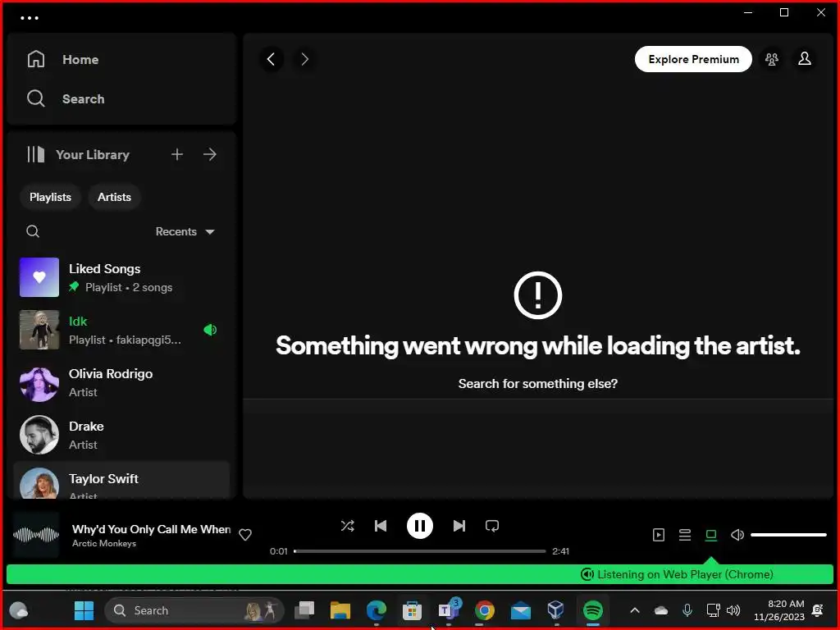Click the microphone tray icon
The image size is (840, 630).
(687, 610)
